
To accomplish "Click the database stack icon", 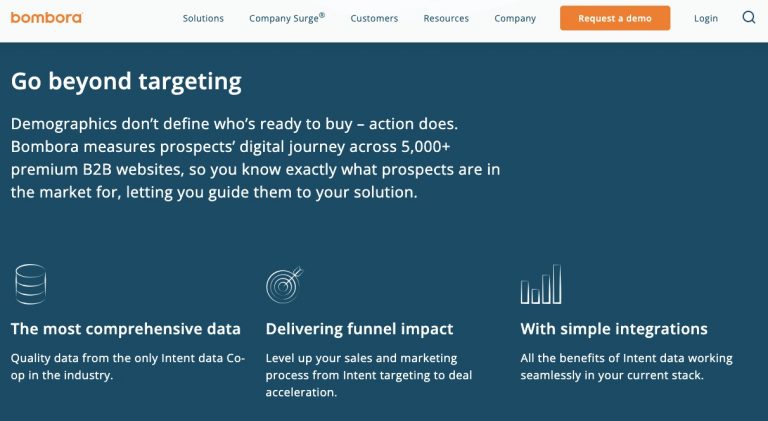I will (31, 284).
